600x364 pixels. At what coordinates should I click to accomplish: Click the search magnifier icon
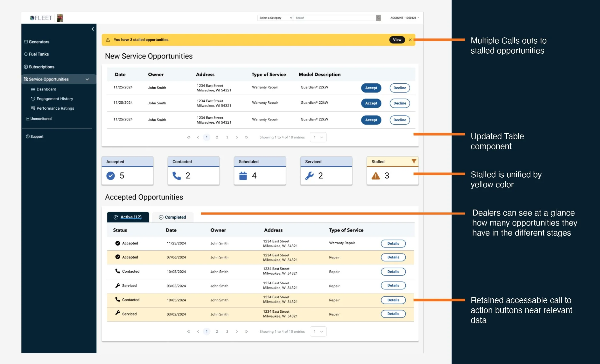[x=378, y=18]
